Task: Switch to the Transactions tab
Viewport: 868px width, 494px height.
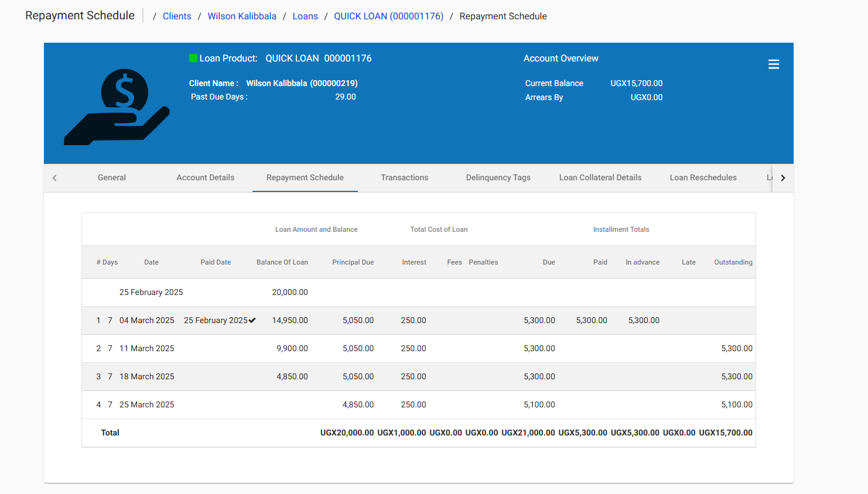Action: click(x=404, y=177)
